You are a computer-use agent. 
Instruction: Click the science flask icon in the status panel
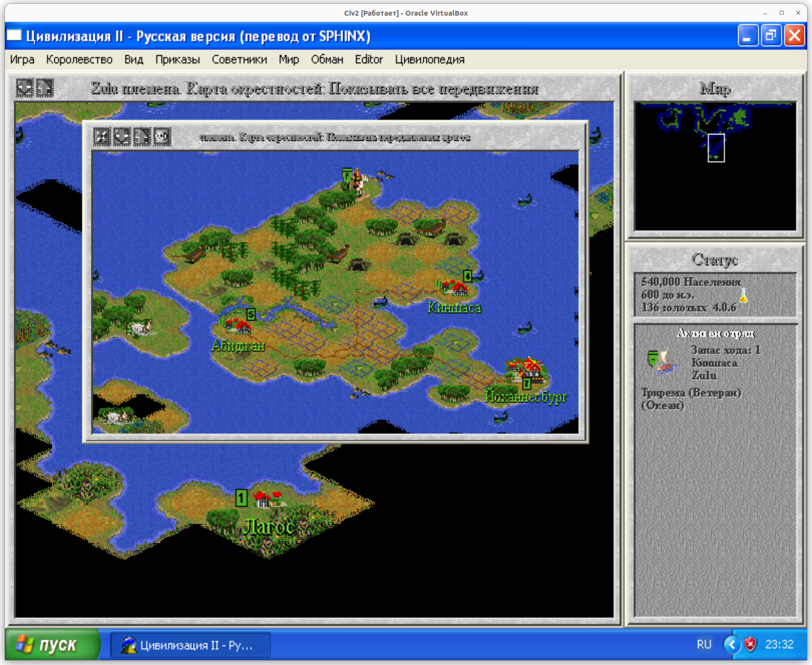pyautogui.click(x=743, y=296)
